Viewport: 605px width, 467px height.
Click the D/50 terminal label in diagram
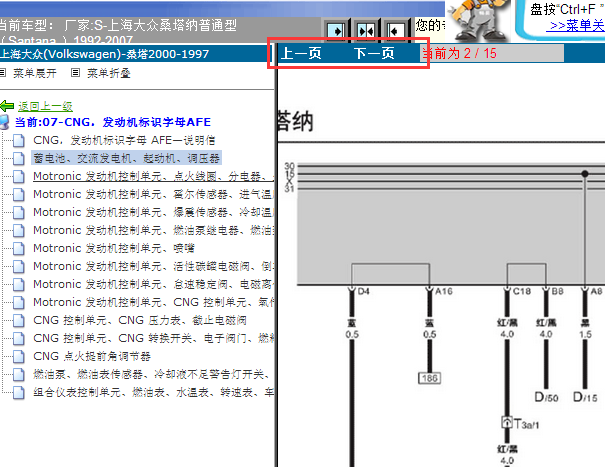click(546, 397)
